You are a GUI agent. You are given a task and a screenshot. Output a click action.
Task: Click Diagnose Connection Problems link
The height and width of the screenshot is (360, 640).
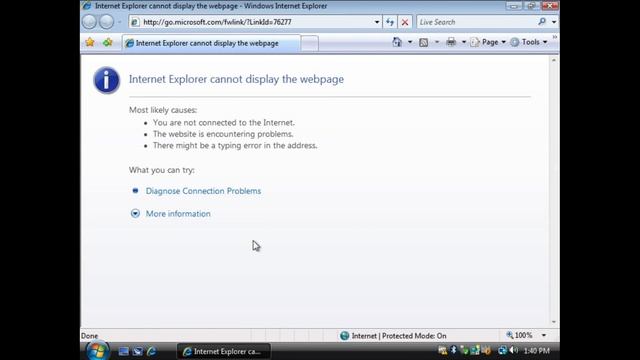click(x=203, y=191)
